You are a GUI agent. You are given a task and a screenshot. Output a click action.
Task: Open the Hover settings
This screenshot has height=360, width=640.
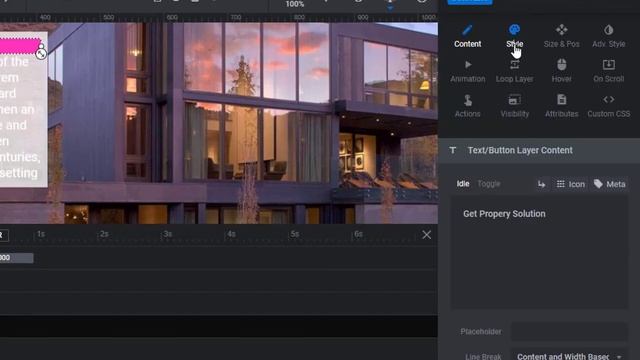click(x=561, y=71)
